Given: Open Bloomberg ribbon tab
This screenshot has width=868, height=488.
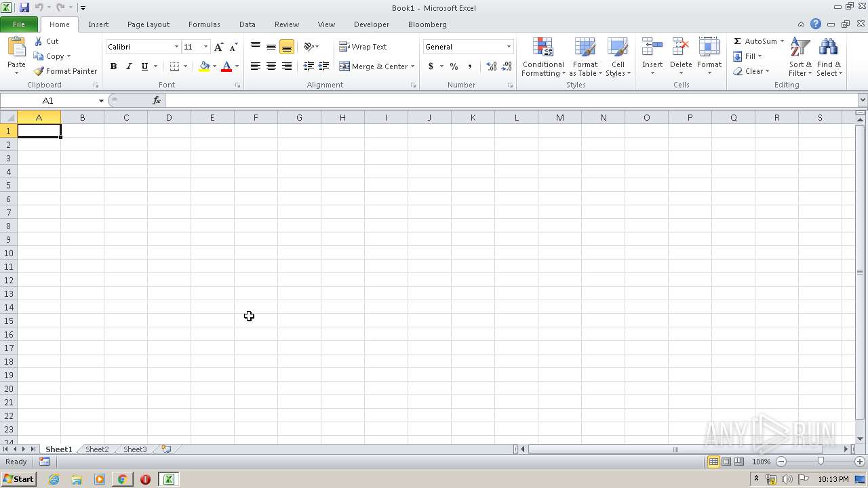Looking at the screenshot, I should (x=427, y=24).
